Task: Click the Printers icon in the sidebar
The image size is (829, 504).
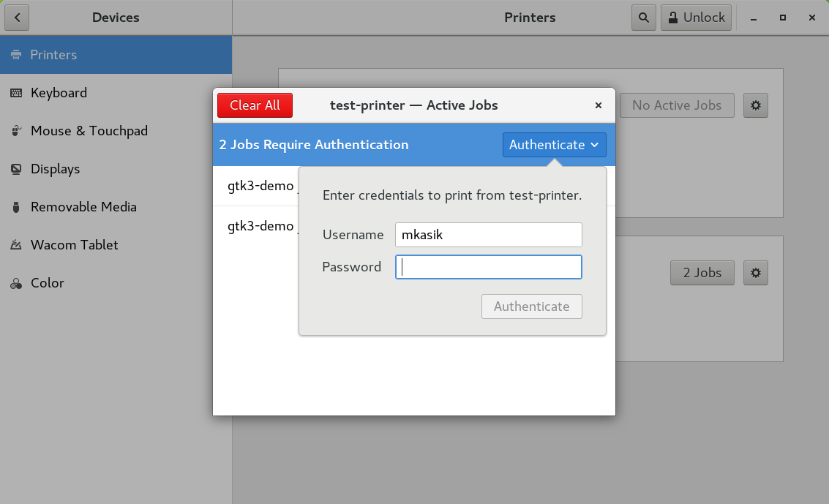Action: click(16, 55)
